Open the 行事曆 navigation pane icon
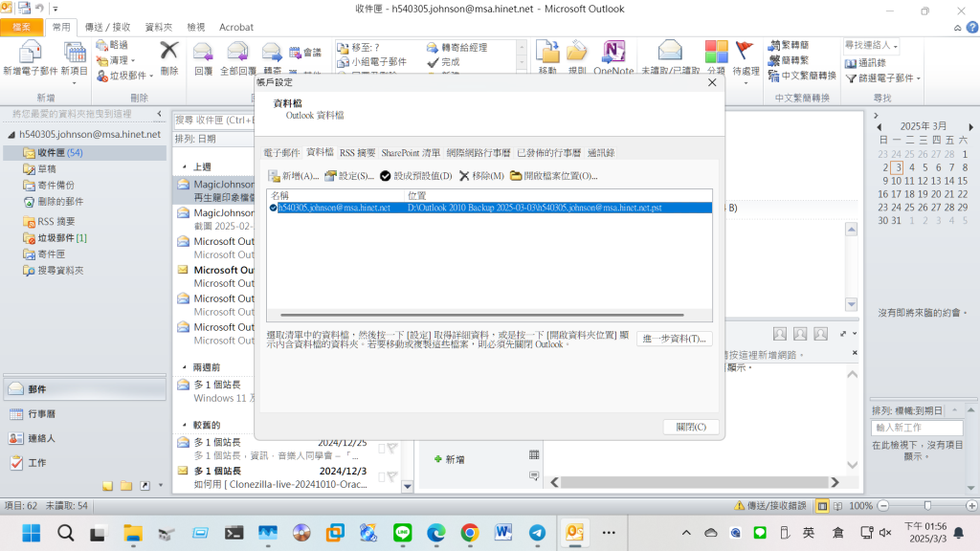This screenshot has height=551, width=980. (x=16, y=414)
